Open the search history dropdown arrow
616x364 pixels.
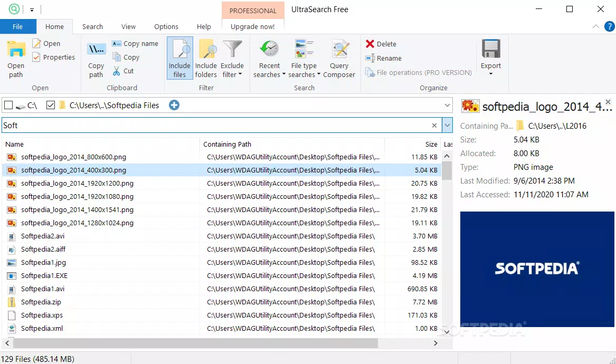pos(447,125)
